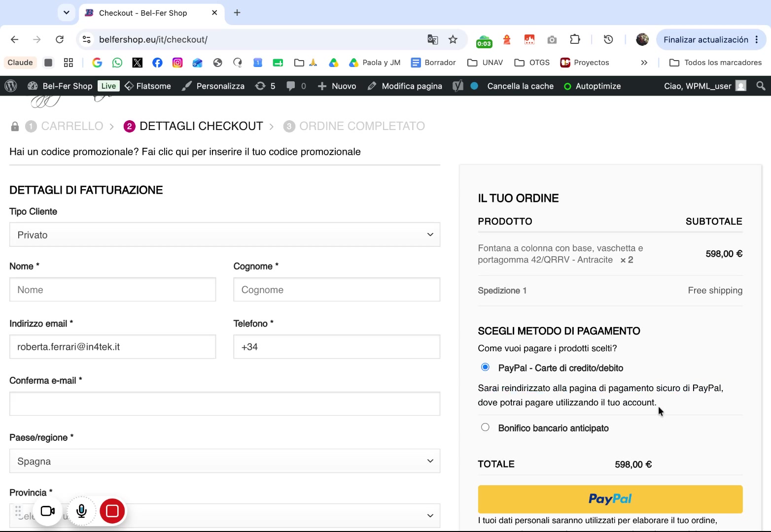Expand the Tipo Cliente dropdown

coord(225,234)
